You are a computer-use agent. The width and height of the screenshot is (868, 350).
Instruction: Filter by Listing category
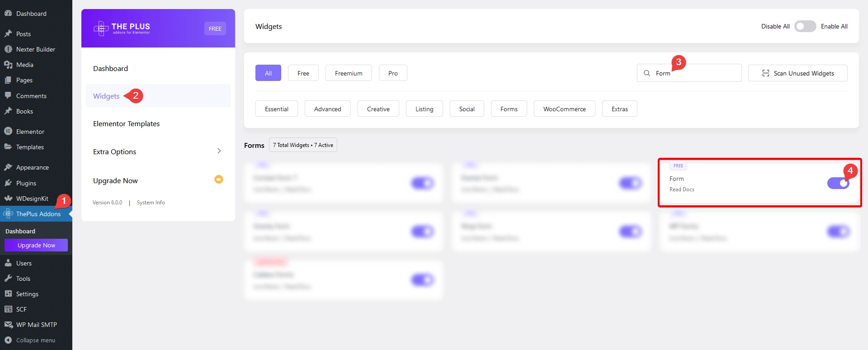425,109
